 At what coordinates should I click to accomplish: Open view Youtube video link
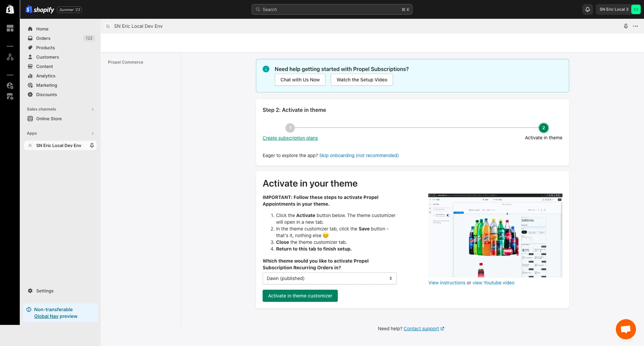(493, 283)
